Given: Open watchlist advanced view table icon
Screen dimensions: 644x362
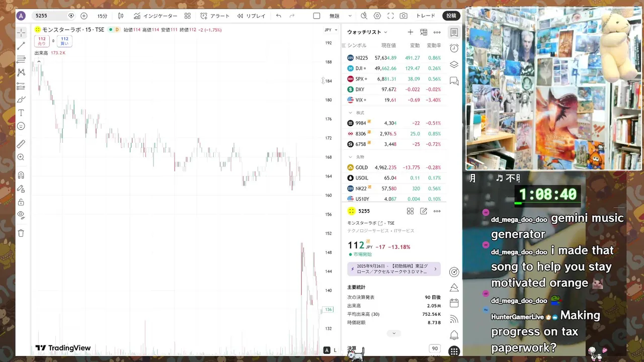Looking at the screenshot, I should tap(424, 32).
